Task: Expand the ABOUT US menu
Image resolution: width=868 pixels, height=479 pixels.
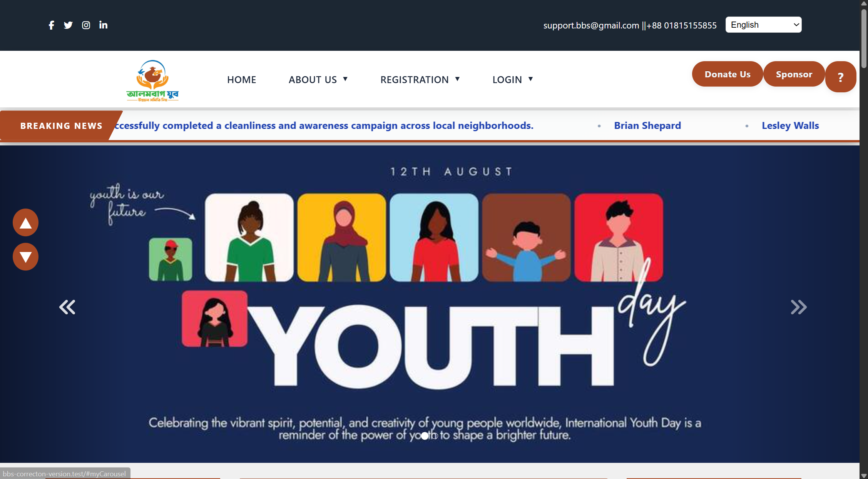Action: [x=318, y=80]
